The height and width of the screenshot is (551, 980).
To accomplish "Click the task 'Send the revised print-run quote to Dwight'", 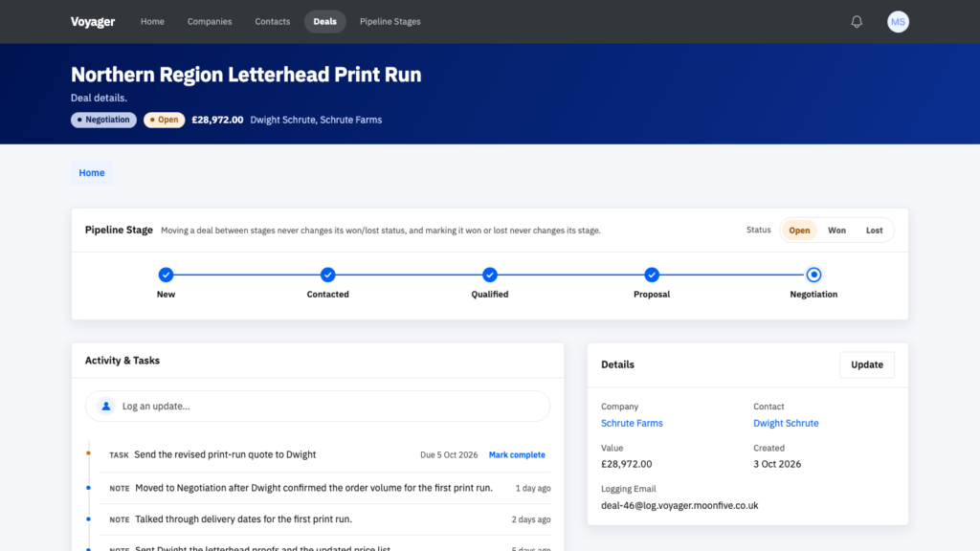I will click(225, 454).
